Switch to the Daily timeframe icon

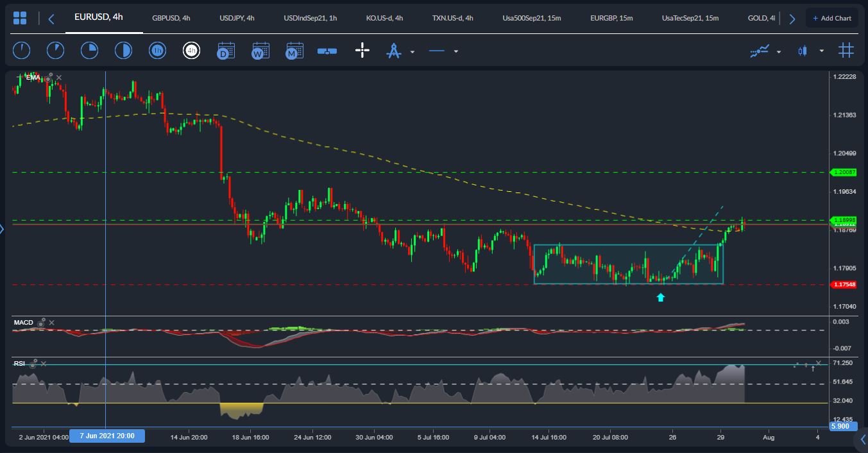(x=225, y=50)
